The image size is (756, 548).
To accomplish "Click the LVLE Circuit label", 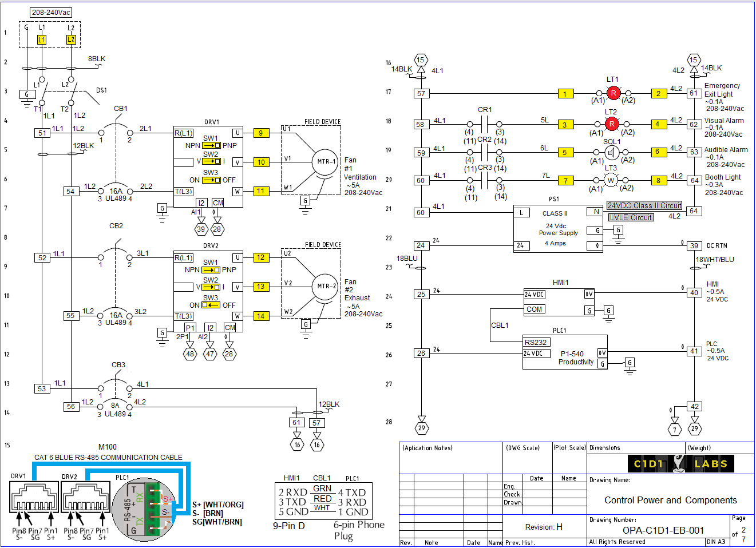I will [x=631, y=217].
